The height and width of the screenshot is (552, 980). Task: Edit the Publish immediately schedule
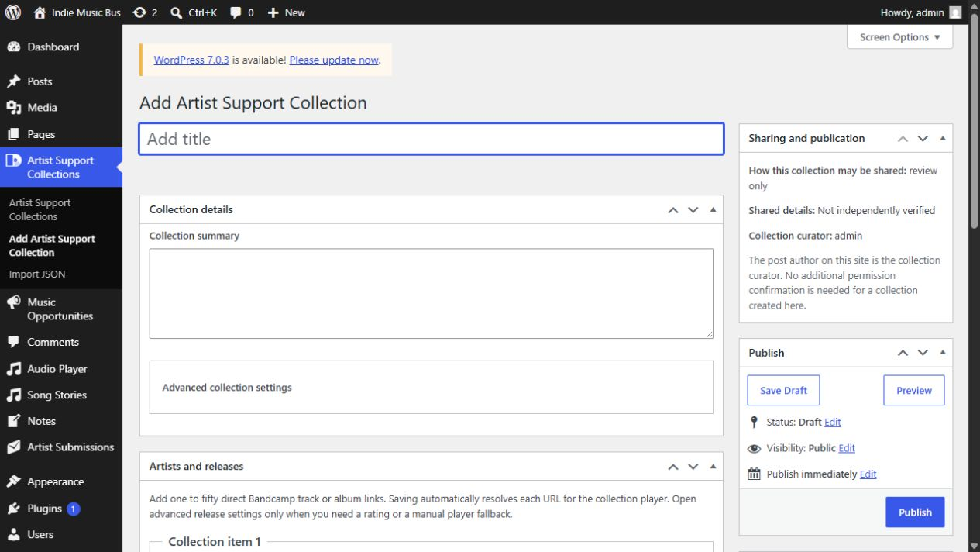(868, 474)
